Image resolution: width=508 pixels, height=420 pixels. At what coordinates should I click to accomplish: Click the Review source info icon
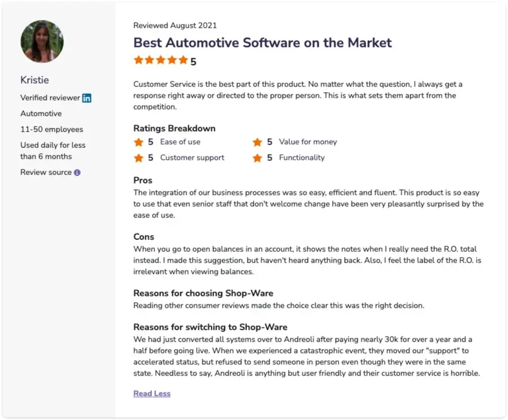point(77,173)
